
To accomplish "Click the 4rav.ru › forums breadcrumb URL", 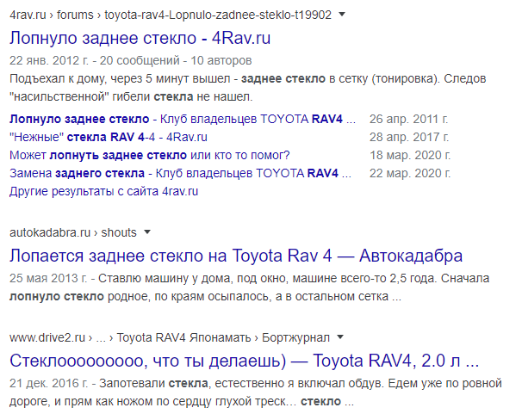I will pyautogui.click(x=171, y=15).
